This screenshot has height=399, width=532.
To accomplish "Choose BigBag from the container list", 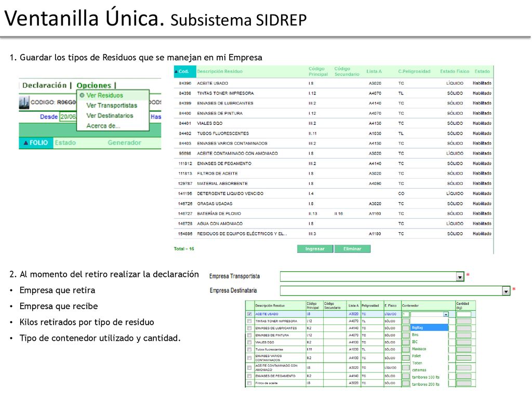I will [x=430, y=328].
